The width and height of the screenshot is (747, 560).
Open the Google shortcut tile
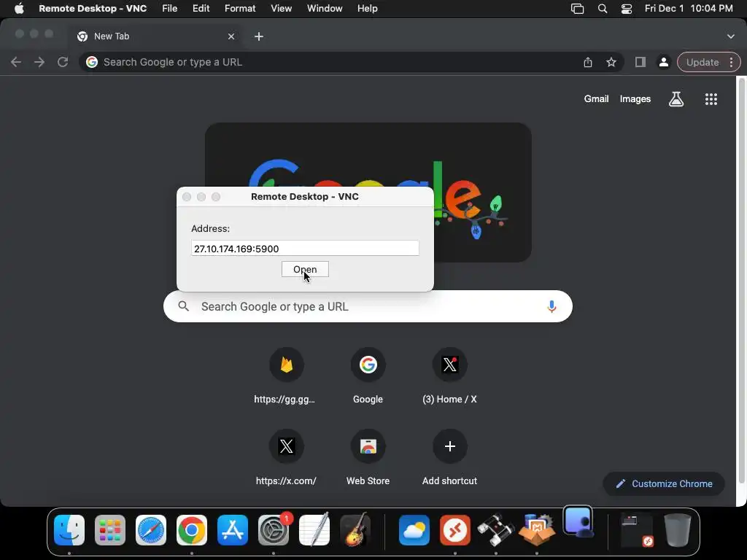(368, 376)
